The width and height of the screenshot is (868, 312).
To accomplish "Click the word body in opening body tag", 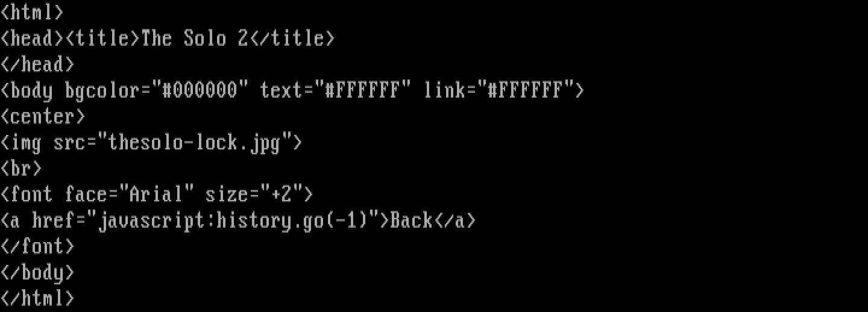I will point(32,90).
